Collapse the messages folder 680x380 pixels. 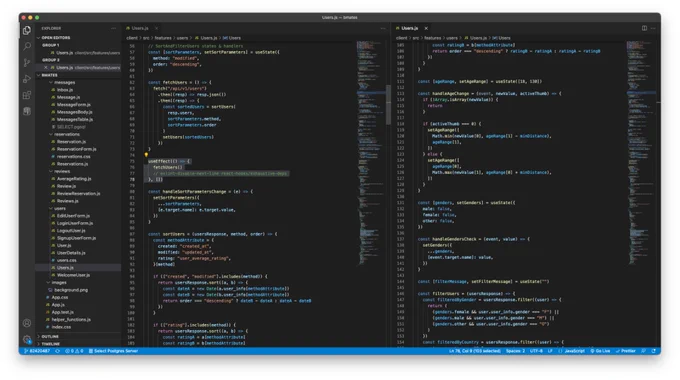coord(63,82)
